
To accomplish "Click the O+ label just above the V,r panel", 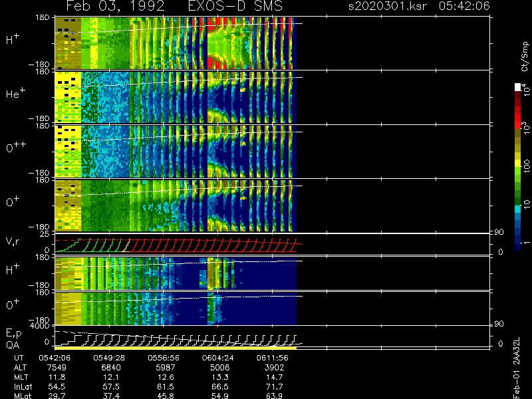I will coord(13,201).
